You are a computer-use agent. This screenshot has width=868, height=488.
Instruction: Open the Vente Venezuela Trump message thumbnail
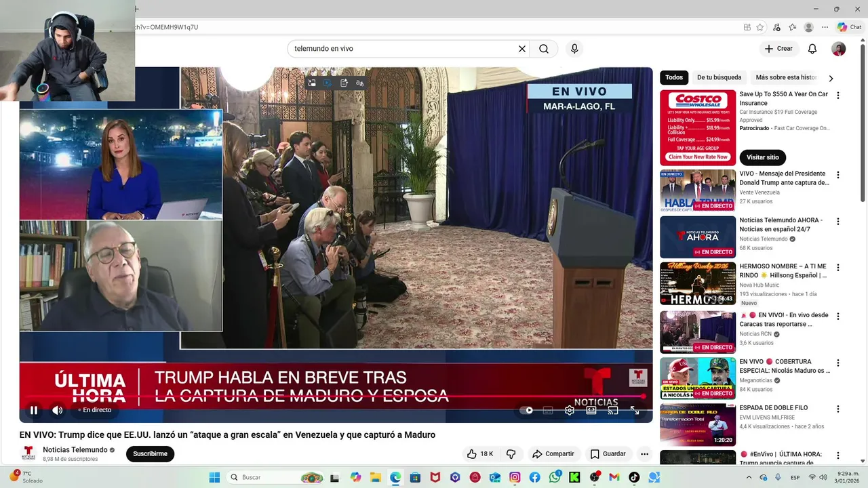(698, 190)
